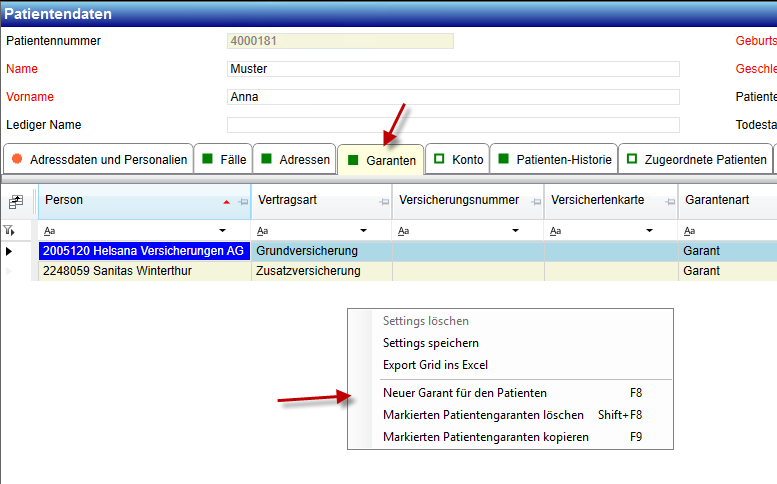Image resolution: width=777 pixels, height=484 pixels.
Task: Open the Versichertenkarte column filter dropdown
Action: tap(649, 231)
